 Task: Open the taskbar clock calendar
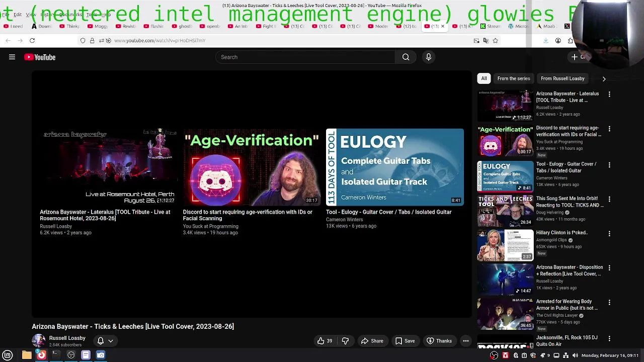[610, 355]
